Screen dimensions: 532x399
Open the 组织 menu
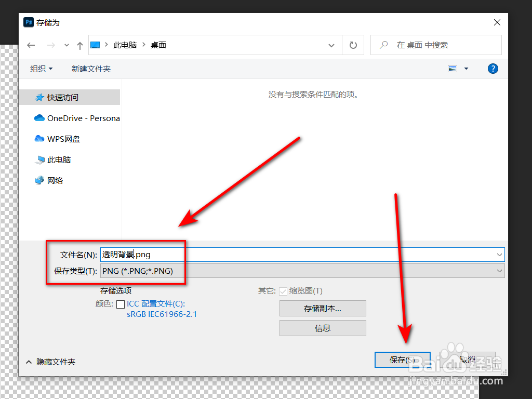(x=42, y=69)
